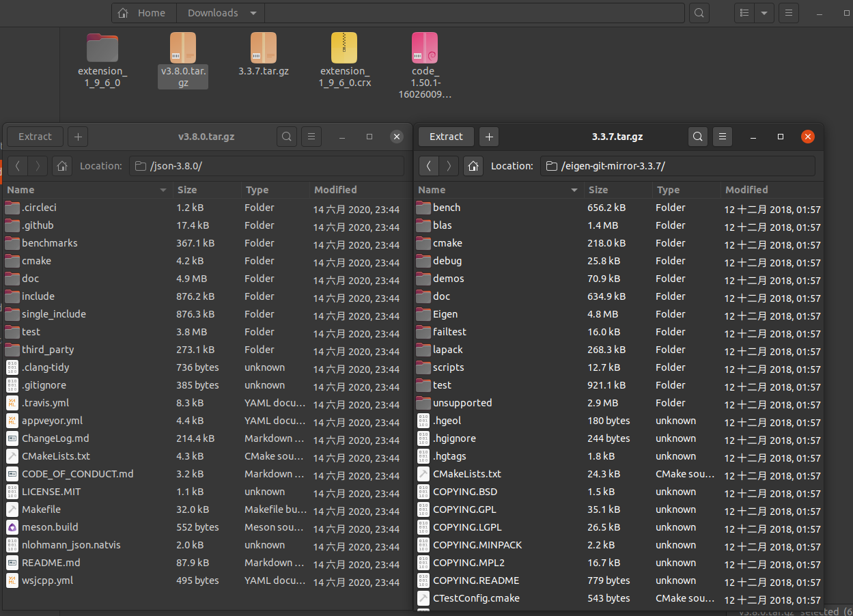853x616 pixels.
Task: Click home icon in 3.3.7.tar.gz archive window
Action: [x=473, y=166]
